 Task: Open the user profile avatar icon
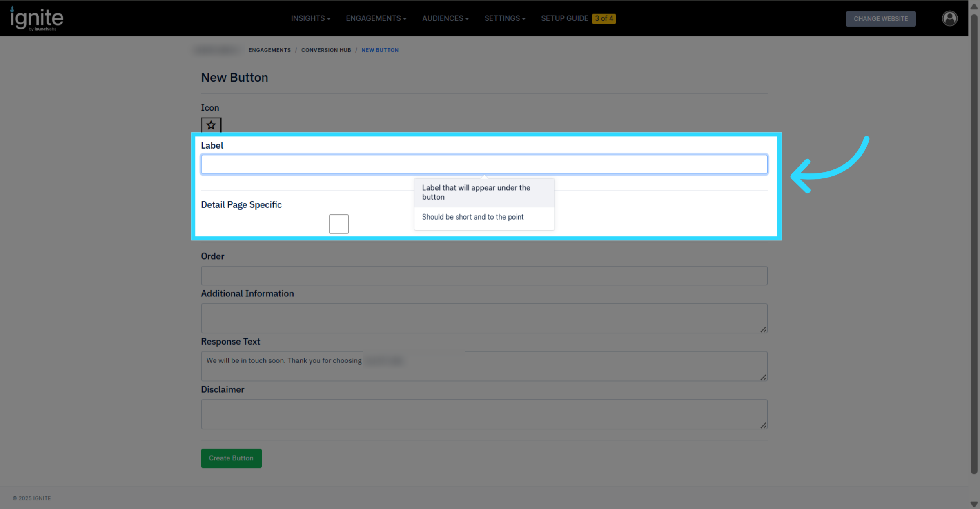tap(949, 18)
